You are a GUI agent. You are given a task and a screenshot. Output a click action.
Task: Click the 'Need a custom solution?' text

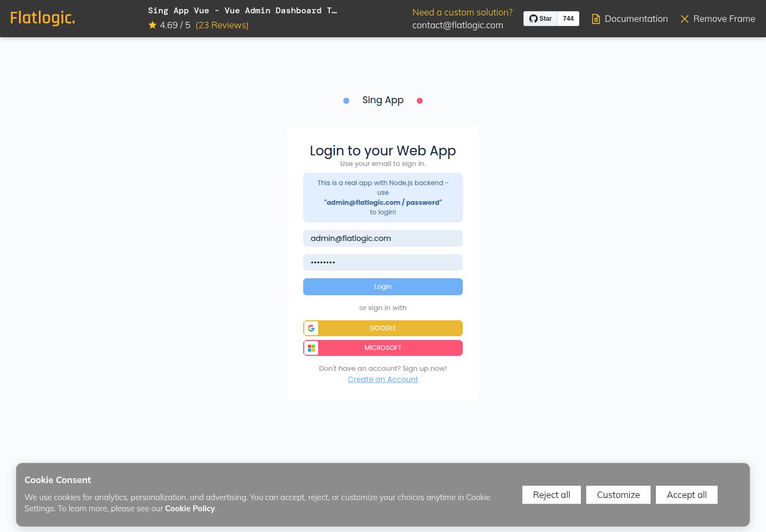(462, 12)
